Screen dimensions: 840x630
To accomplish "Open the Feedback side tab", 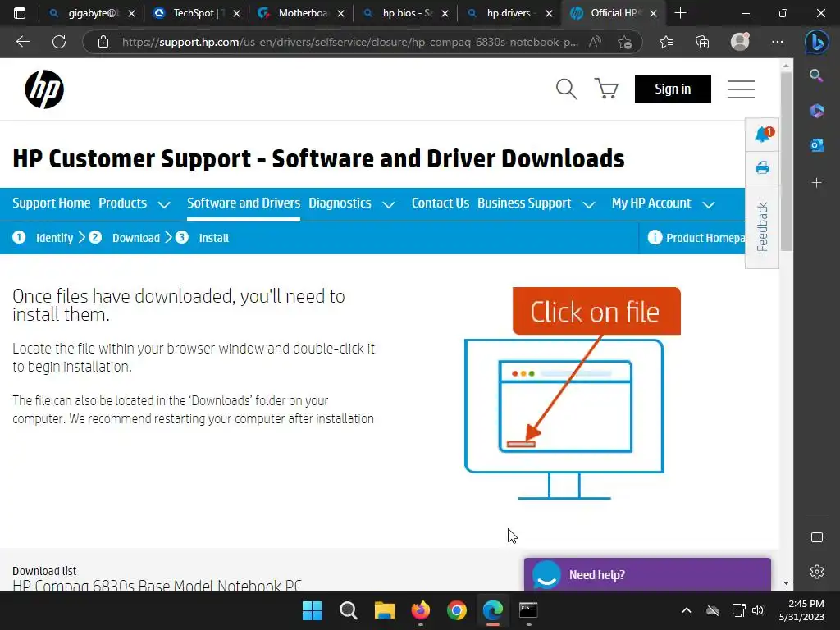I will point(762,226).
